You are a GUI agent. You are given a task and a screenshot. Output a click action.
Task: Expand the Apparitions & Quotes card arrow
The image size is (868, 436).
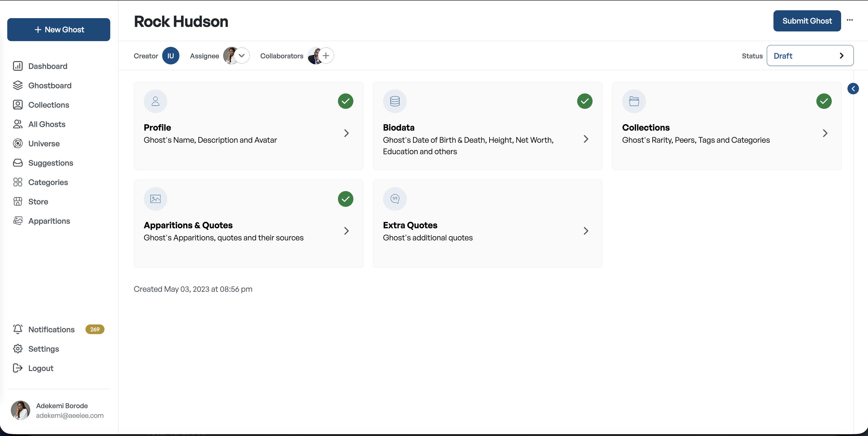tap(346, 231)
